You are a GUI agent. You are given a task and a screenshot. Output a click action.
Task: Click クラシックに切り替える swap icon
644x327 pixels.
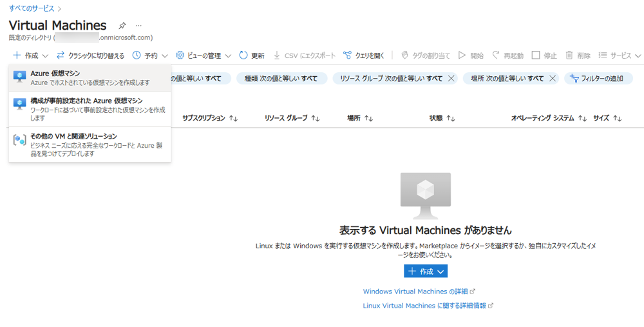click(61, 55)
